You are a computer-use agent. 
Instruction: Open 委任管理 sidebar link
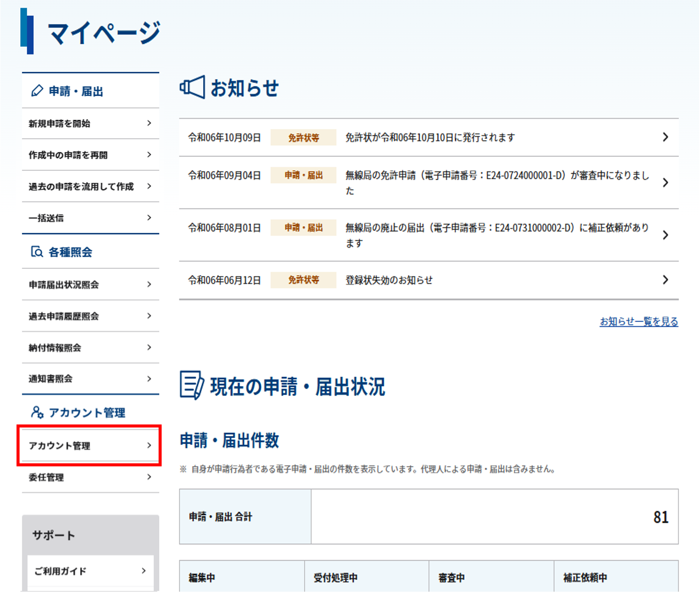90,477
